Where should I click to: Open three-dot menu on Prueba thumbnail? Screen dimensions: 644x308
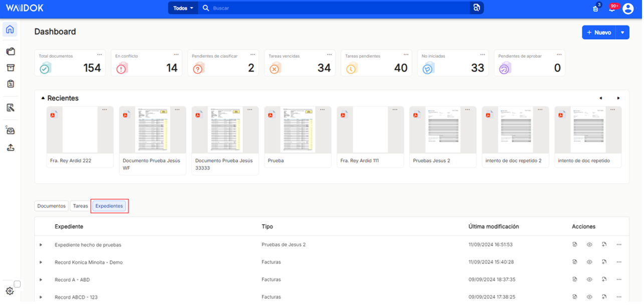pos(322,110)
